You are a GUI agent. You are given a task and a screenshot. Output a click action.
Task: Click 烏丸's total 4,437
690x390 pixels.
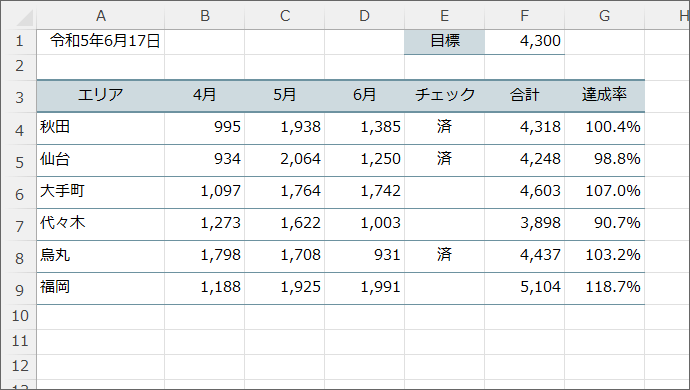pyautogui.click(x=525, y=257)
